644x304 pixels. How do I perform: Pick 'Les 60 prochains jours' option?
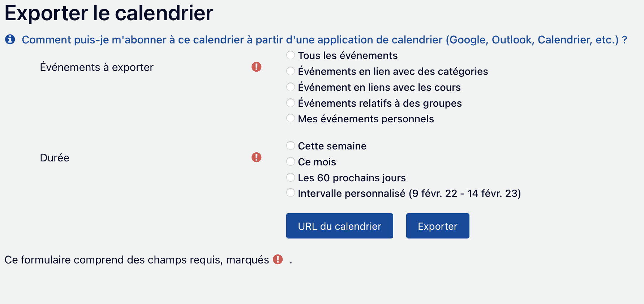click(291, 178)
